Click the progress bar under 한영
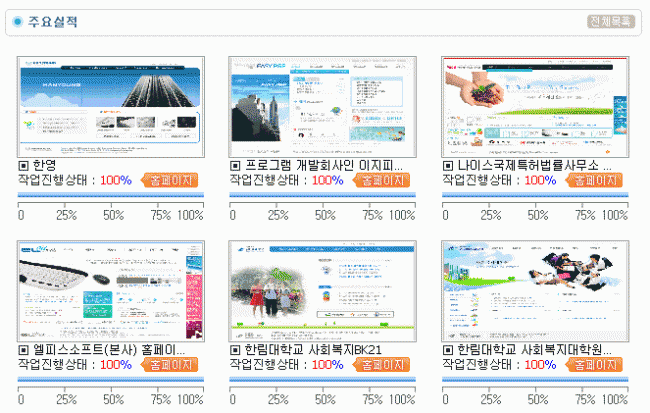This screenshot has height=413, width=650. (x=111, y=195)
